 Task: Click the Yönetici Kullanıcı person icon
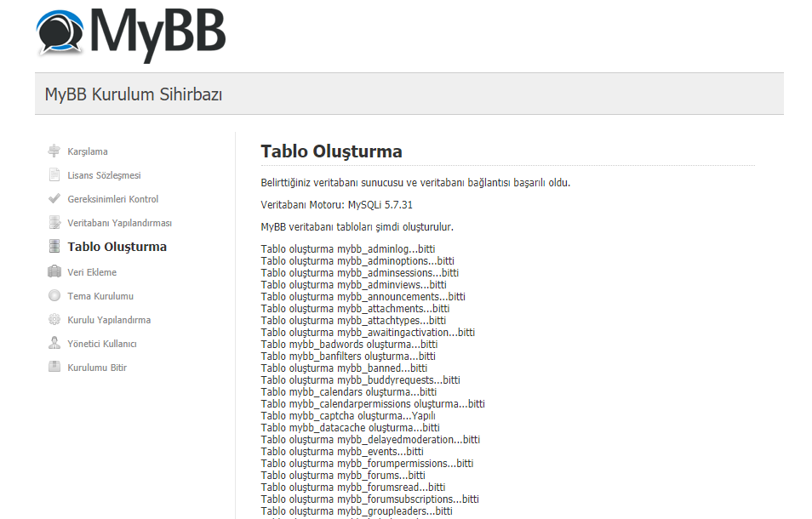click(x=54, y=343)
